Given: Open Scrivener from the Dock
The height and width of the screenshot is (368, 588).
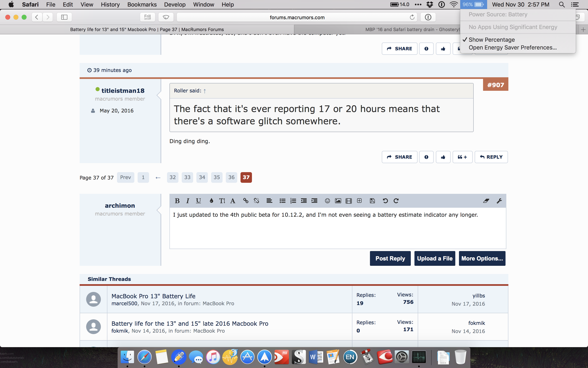Looking at the screenshot, I should [299, 357].
